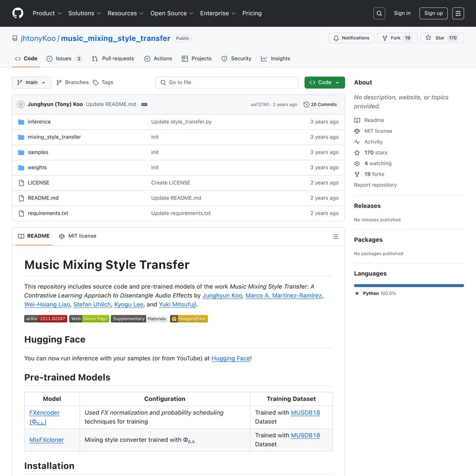
Task: Open the search magnifier in the header
Action: tap(379, 13)
